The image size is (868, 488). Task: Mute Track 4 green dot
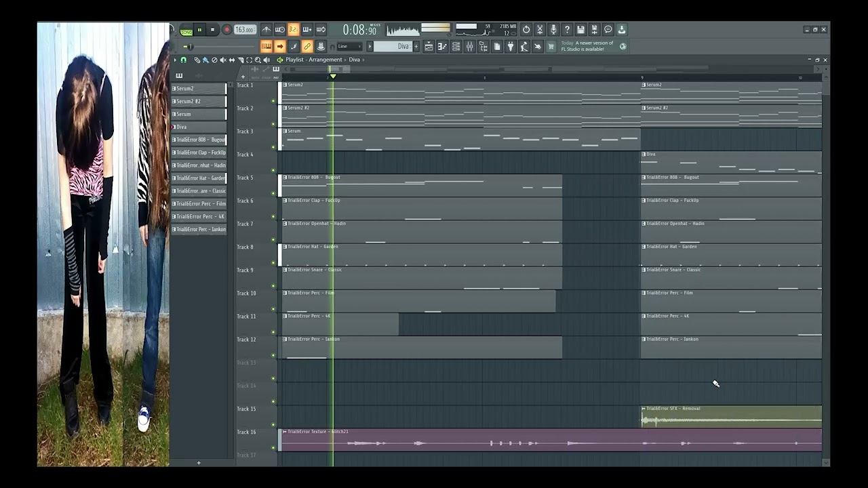click(273, 170)
